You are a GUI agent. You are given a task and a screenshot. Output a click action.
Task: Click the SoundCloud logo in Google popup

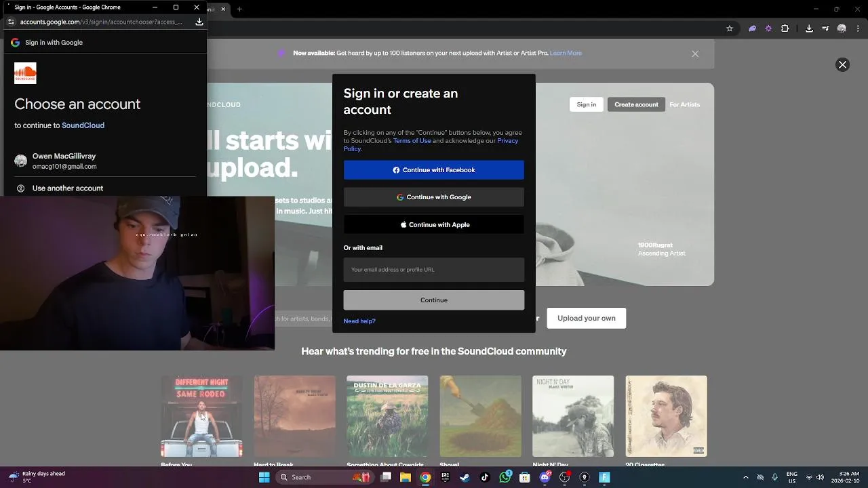(x=25, y=73)
